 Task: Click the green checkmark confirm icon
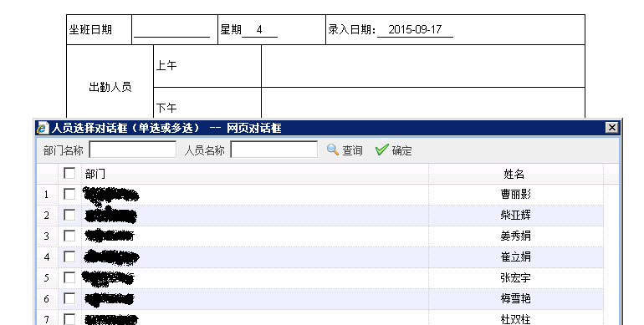381,150
